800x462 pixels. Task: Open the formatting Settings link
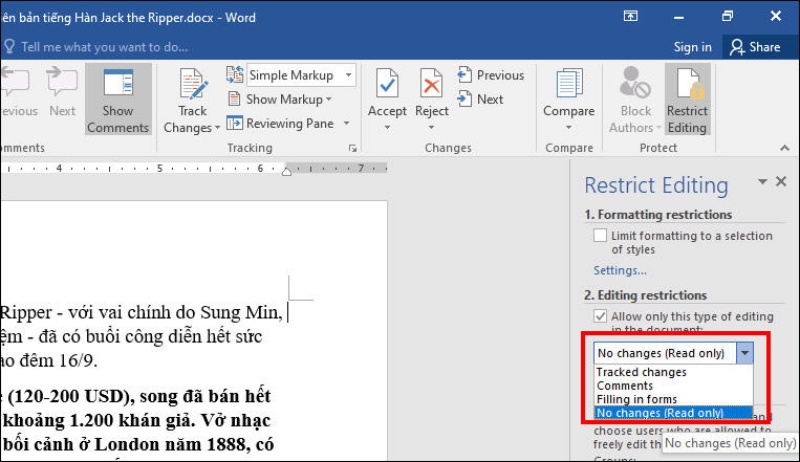(x=620, y=270)
